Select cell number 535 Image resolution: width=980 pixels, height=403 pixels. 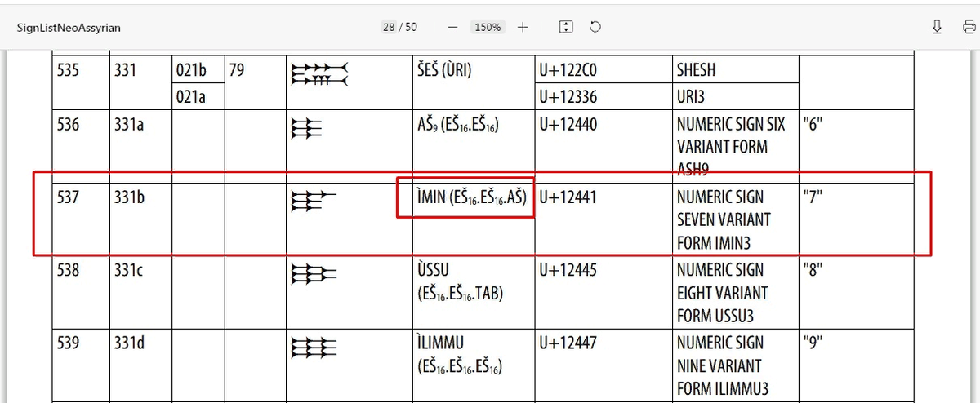tap(68, 70)
